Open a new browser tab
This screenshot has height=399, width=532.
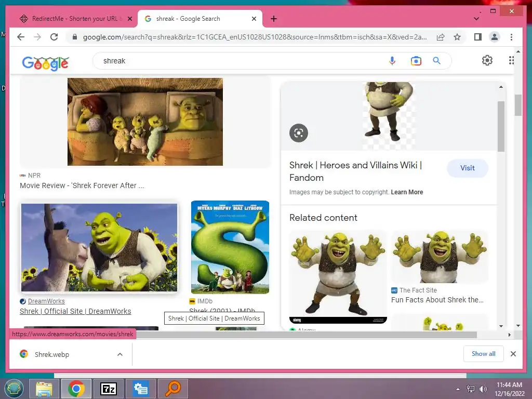[274, 19]
